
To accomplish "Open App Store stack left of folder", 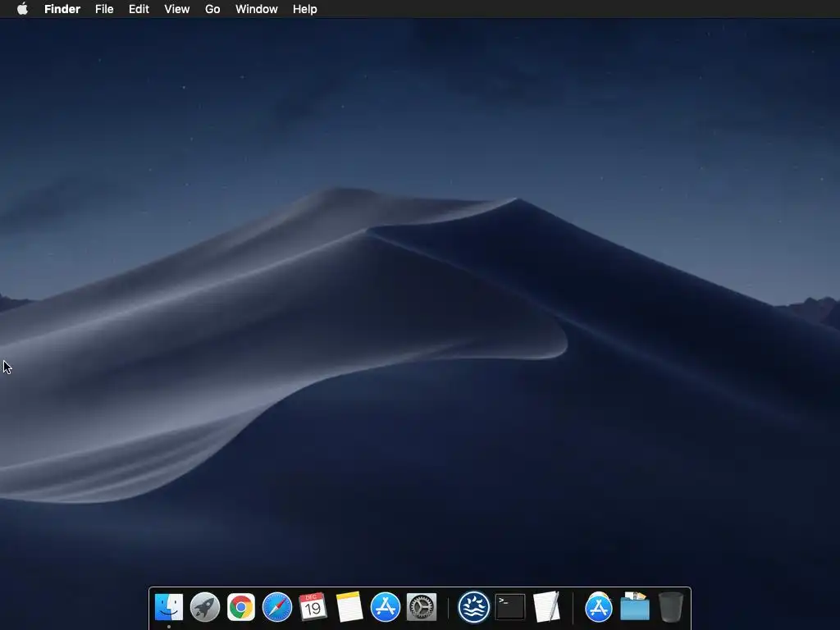I will click(x=598, y=607).
